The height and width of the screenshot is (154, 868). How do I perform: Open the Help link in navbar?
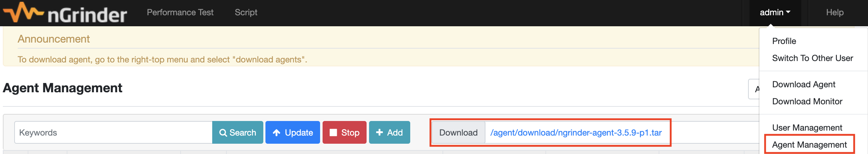point(835,12)
